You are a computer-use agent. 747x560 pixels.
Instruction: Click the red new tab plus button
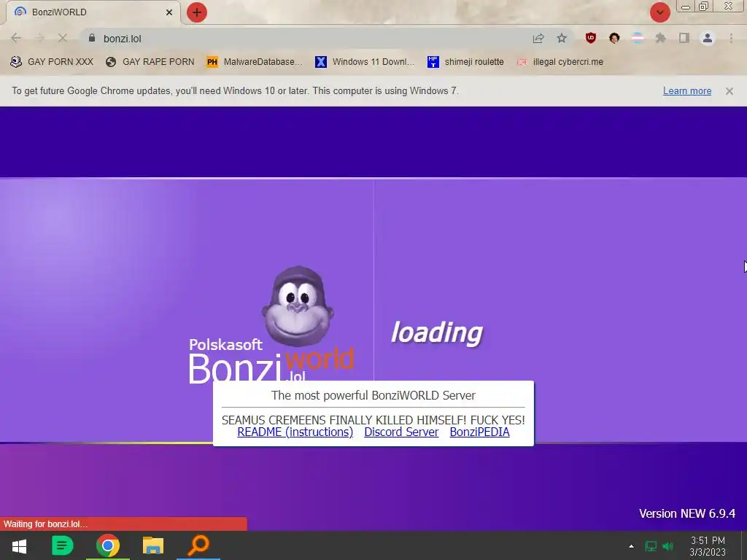click(x=197, y=12)
